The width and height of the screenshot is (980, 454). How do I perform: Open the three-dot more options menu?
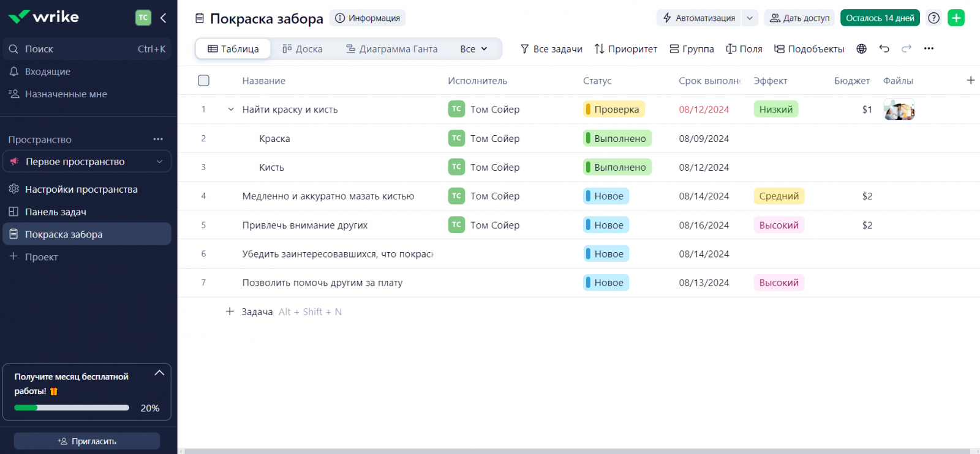929,49
